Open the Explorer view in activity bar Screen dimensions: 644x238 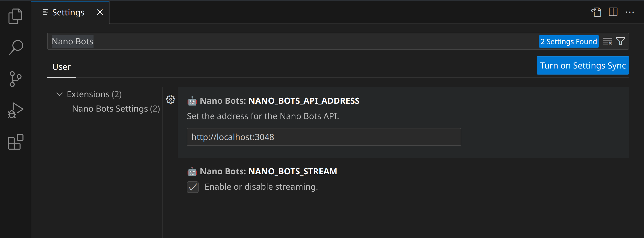(15, 16)
